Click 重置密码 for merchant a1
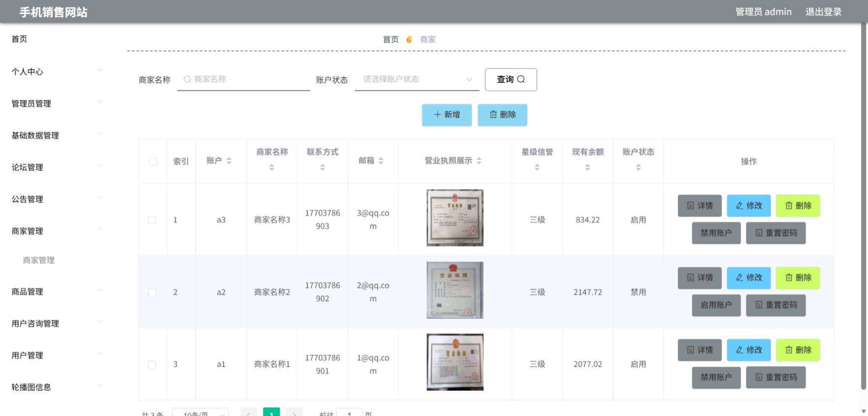The image size is (868, 416). (776, 378)
